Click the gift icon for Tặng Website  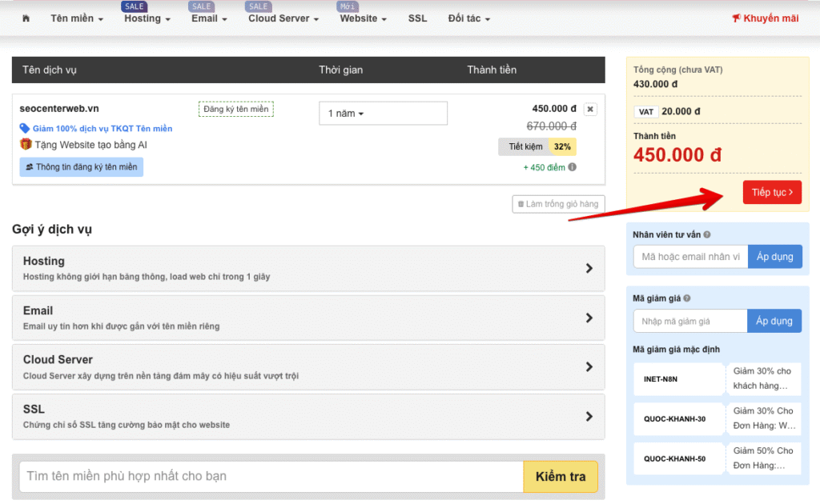[x=26, y=145]
